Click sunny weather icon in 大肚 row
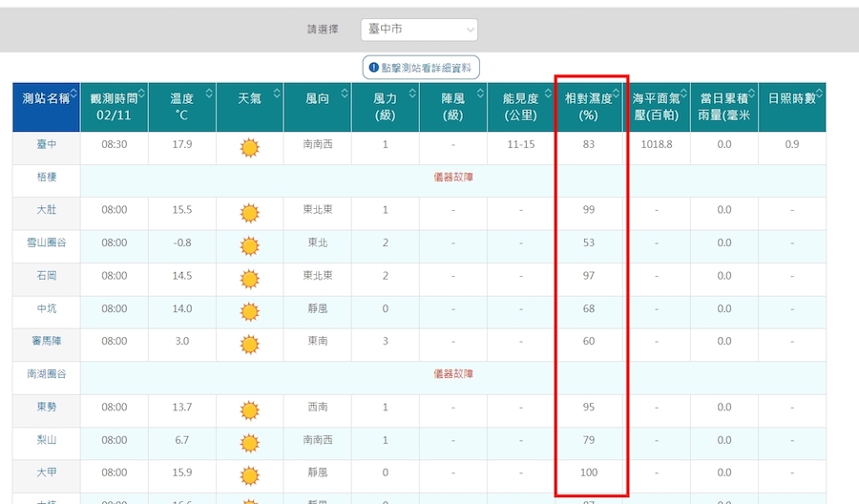Screen dimensions: 859x504 coord(249,213)
